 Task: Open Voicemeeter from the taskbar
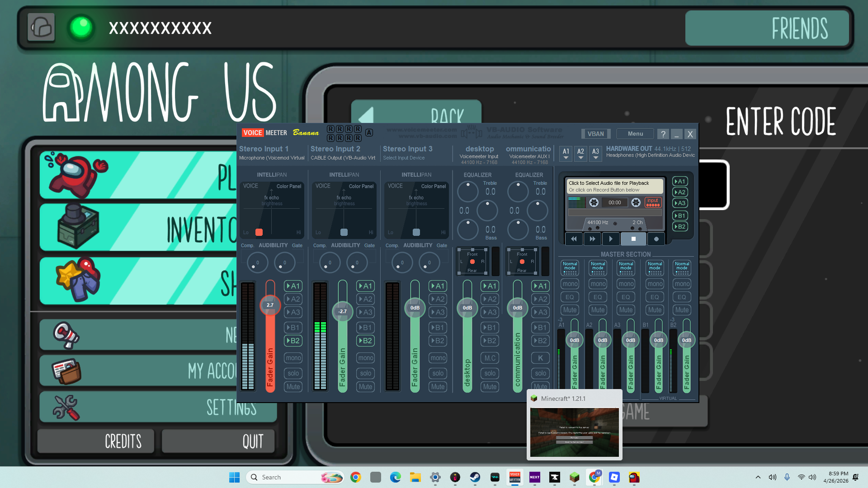(515, 477)
